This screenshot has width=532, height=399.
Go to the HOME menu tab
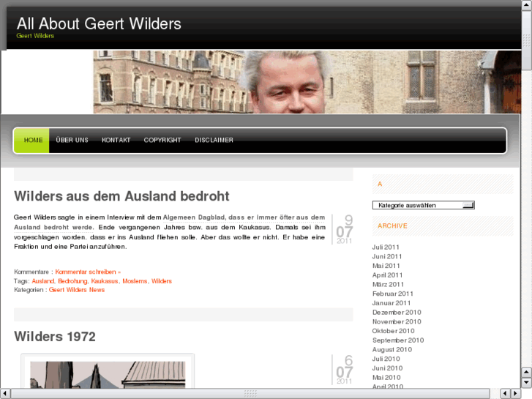click(33, 141)
